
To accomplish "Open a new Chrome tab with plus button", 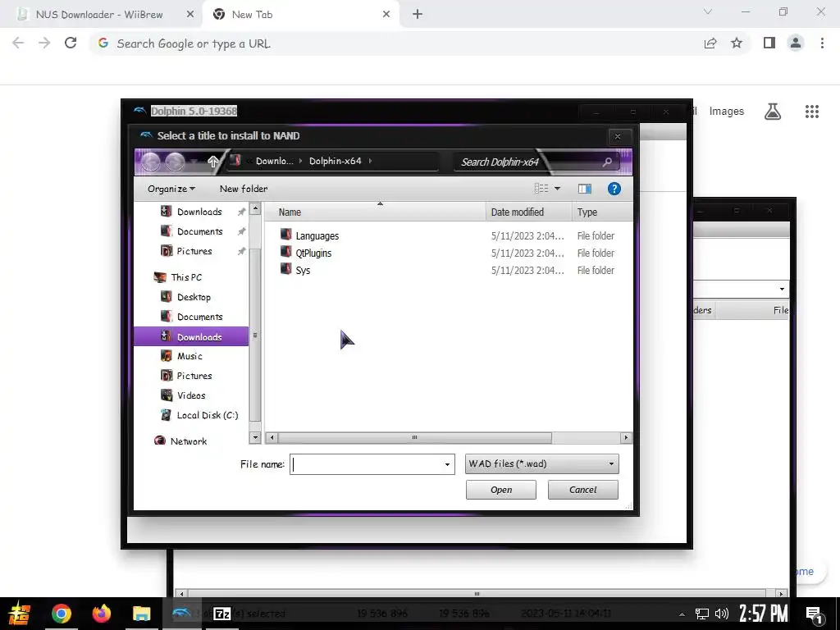I will point(418,15).
